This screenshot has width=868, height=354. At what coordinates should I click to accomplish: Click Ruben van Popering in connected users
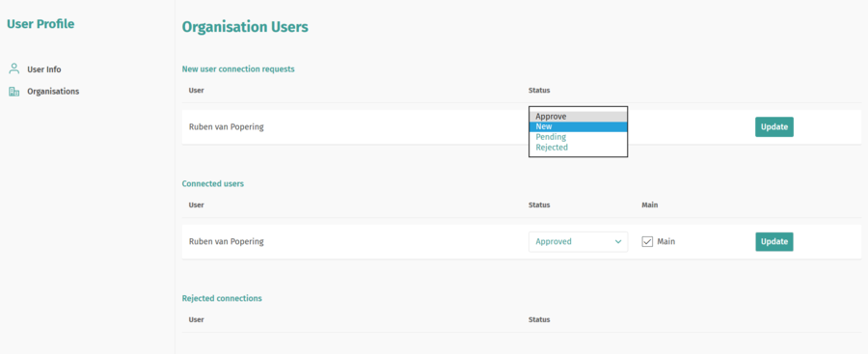pyautogui.click(x=227, y=241)
